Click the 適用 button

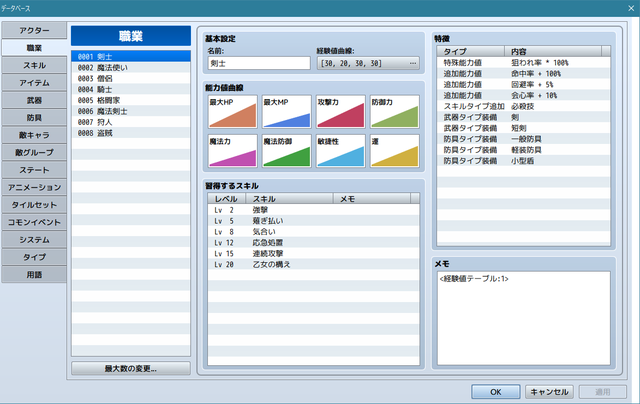click(x=603, y=392)
